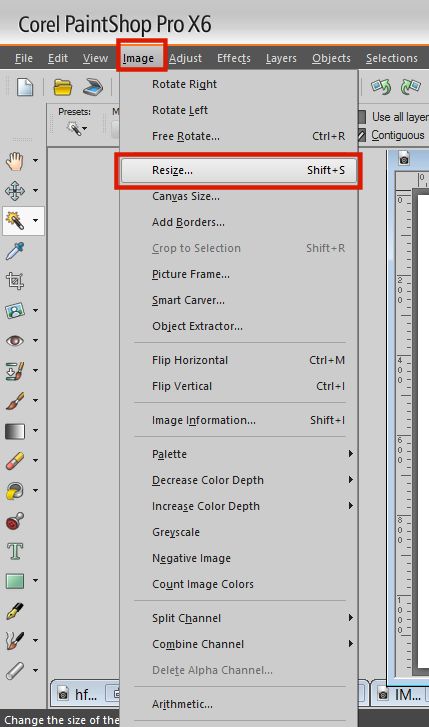Choose Canvas Size... menu entry
429x727 pixels.
239,197
